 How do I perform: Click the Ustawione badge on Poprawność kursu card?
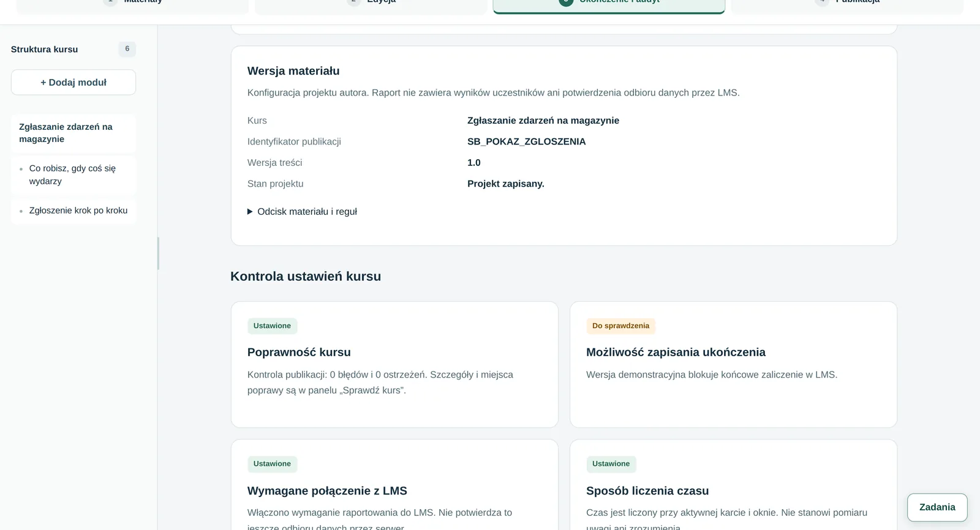[272, 326]
